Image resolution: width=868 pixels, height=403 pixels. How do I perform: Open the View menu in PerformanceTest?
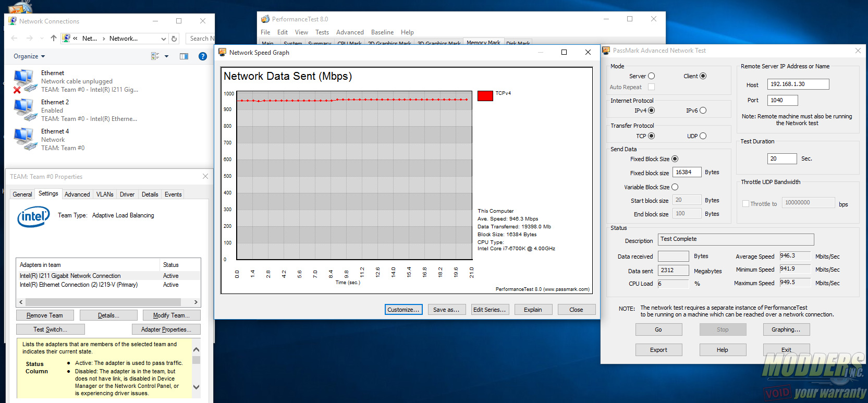(301, 32)
